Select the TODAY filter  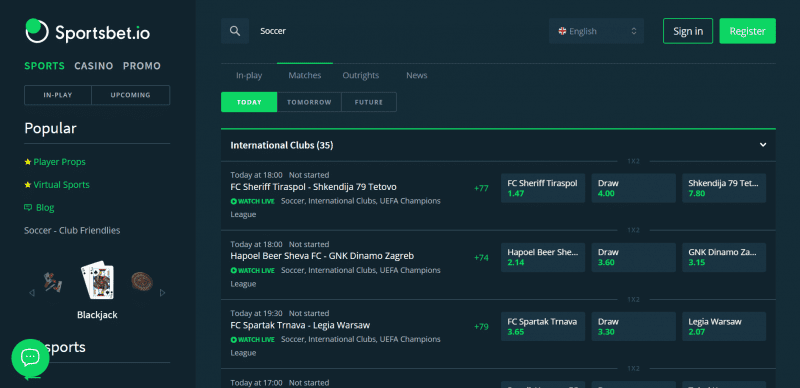point(249,102)
